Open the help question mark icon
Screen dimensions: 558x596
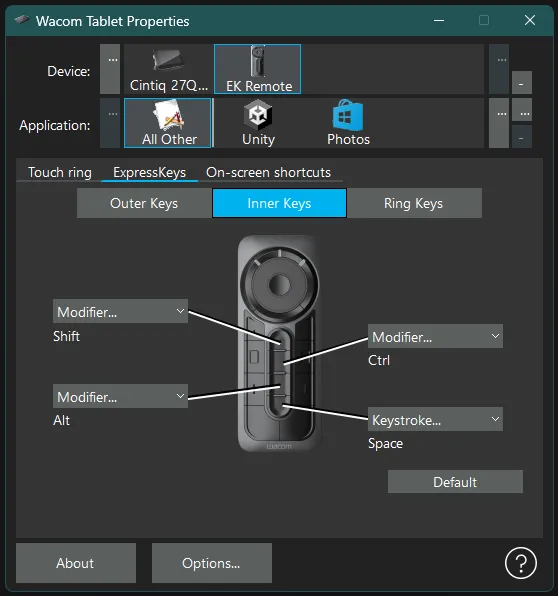(521, 563)
